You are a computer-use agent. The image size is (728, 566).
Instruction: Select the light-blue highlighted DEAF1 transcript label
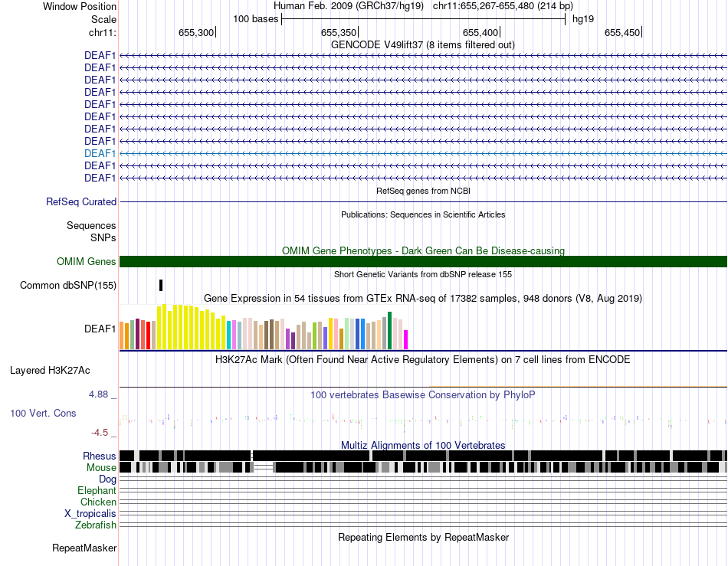[x=100, y=153]
